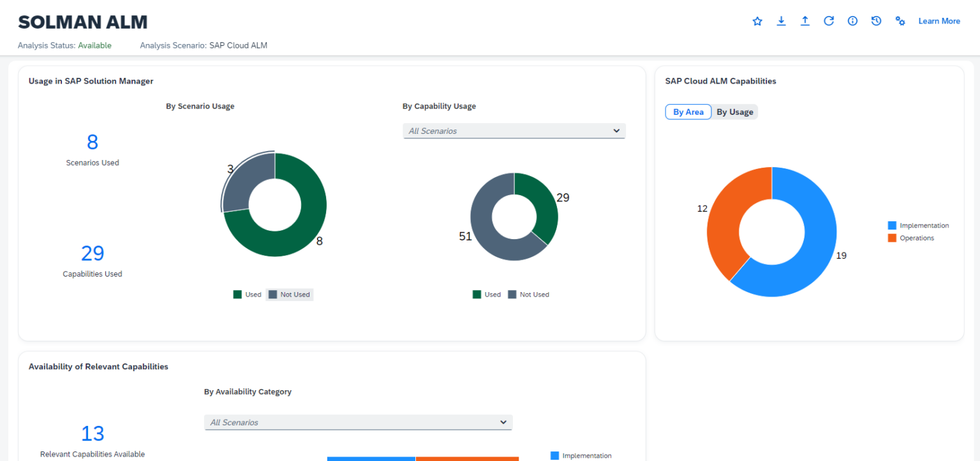The height and width of the screenshot is (461, 980).
Task: Toggle the Implementation legend item in Cloud ALM chart
Action: (x=918, y=226)
